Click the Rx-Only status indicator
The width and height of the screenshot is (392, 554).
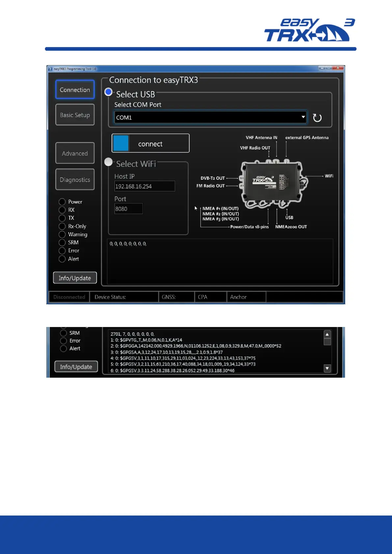(62, 226)
